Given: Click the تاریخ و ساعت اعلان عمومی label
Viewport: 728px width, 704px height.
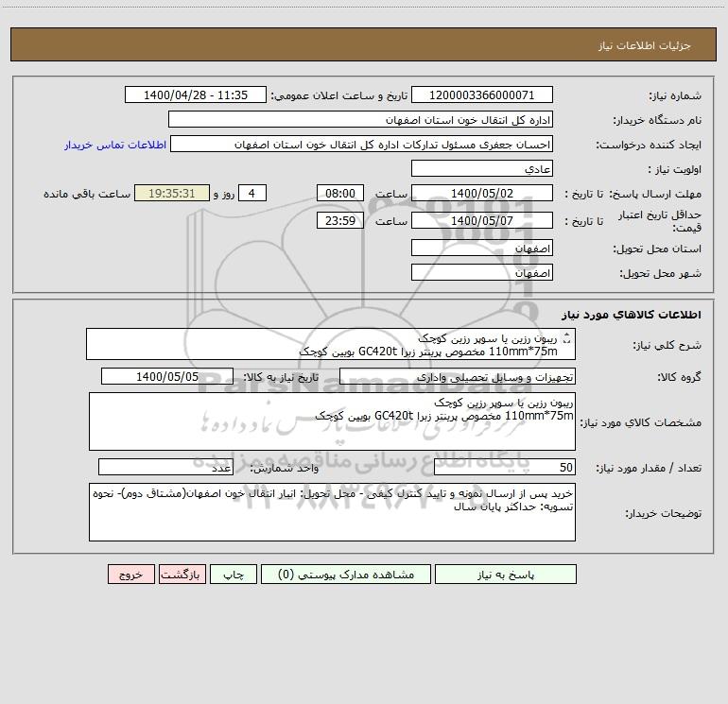Looking at the screenshot, I should 339,95.
